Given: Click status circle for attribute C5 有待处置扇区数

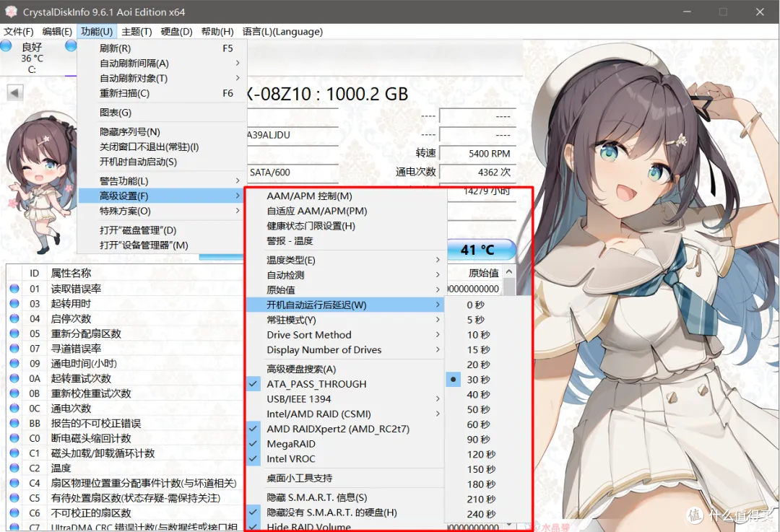Looking at the screenshot, I should (x=14, y=497).
